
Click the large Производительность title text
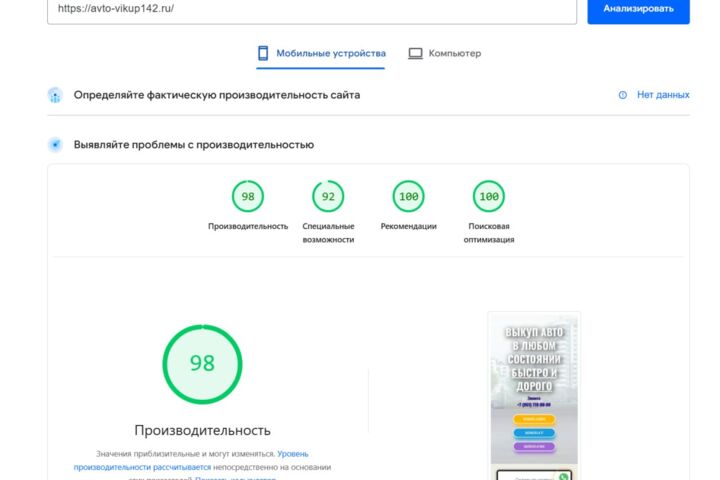pyautogui.click(x=202, y=430)
